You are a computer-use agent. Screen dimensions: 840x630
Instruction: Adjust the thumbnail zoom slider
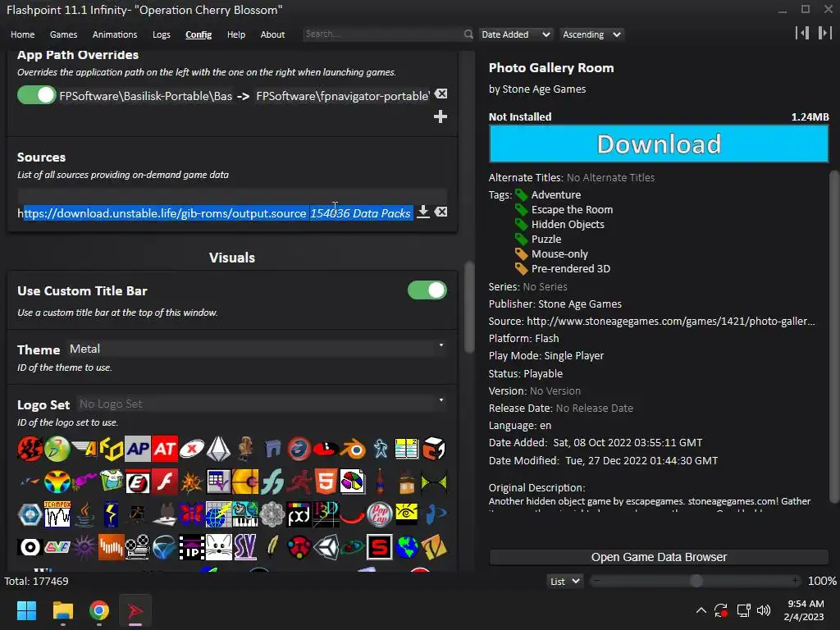coord(696,581)
